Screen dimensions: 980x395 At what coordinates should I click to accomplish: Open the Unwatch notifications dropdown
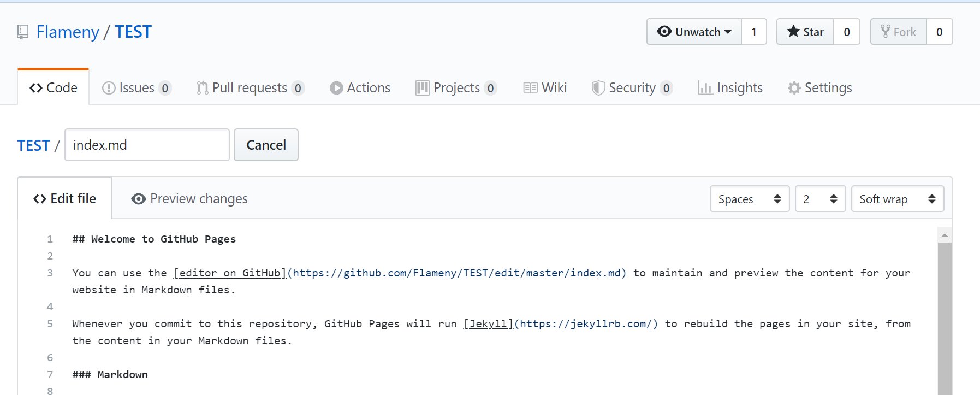[694, 32]
